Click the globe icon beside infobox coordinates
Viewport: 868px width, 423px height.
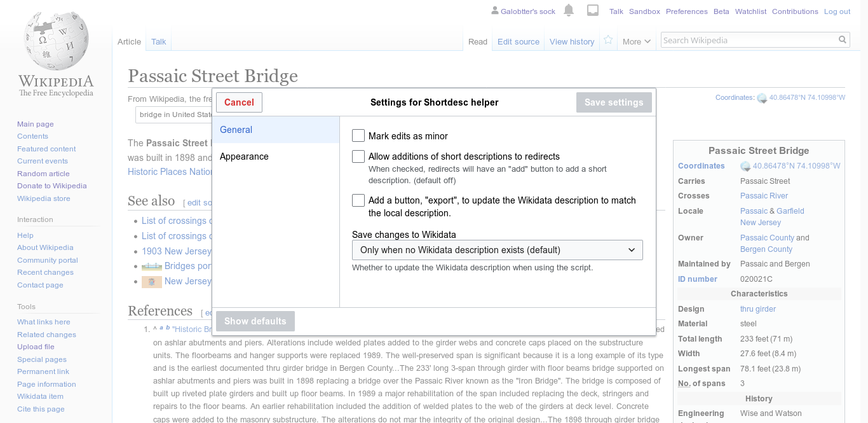click(745, 167)
